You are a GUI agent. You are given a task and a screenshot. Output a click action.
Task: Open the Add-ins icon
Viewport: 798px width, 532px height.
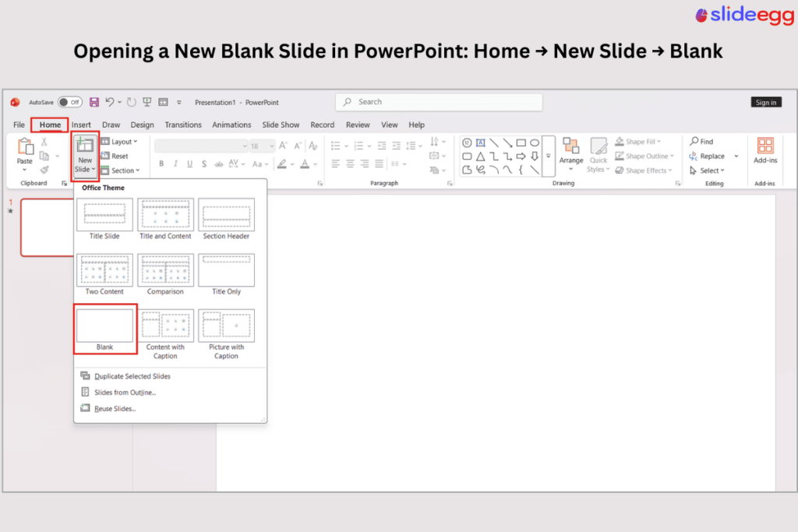click(x=765, y=146)
